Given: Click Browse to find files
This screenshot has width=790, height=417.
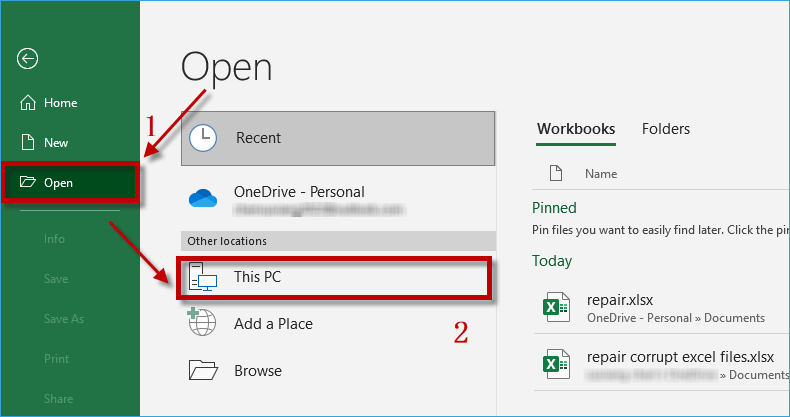Looking at the screenshot, I should tap(338, 371).
